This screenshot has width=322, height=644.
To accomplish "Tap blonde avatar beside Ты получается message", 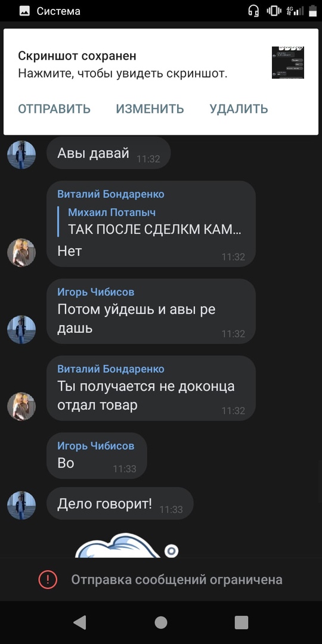I will click(x=21, y=406).
